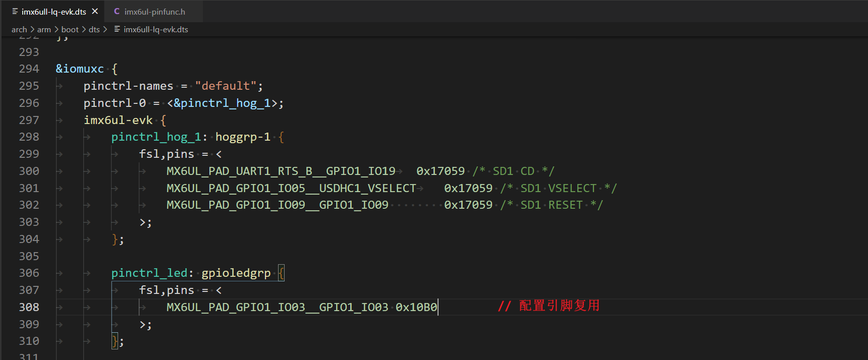Click line number 305

[x=29, y=256]
